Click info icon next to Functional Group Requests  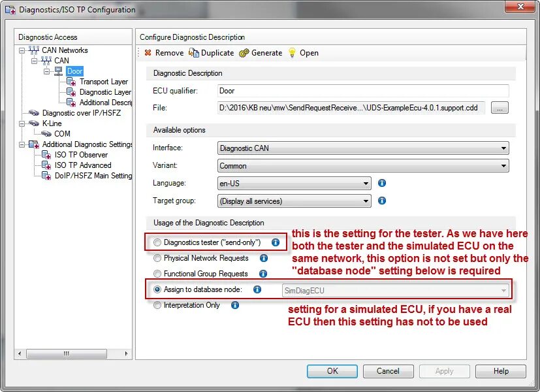point(263,274)
